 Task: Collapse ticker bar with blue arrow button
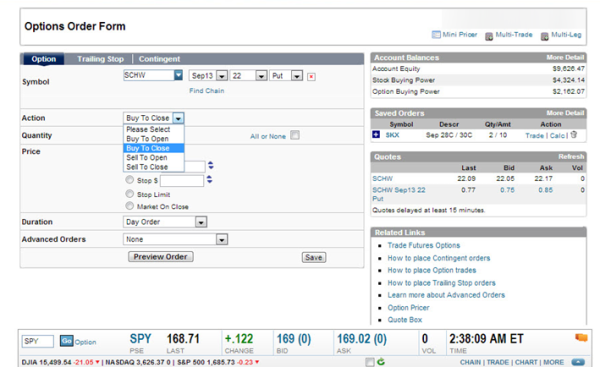pyautogui.click(x=578, y=362)
